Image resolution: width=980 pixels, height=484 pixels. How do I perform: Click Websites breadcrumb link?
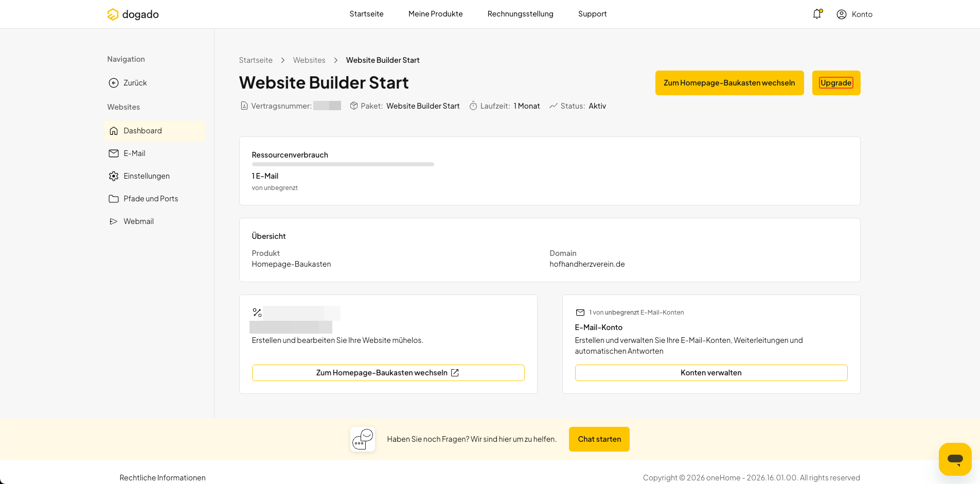309,60
